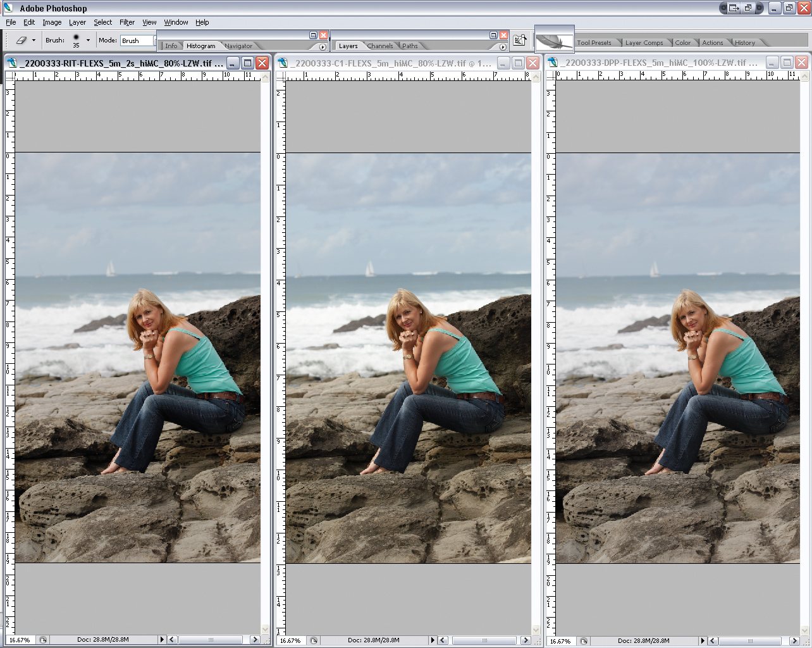Click Version Cue status icon in RIT-FLEXS window

(x=43, y=640)
